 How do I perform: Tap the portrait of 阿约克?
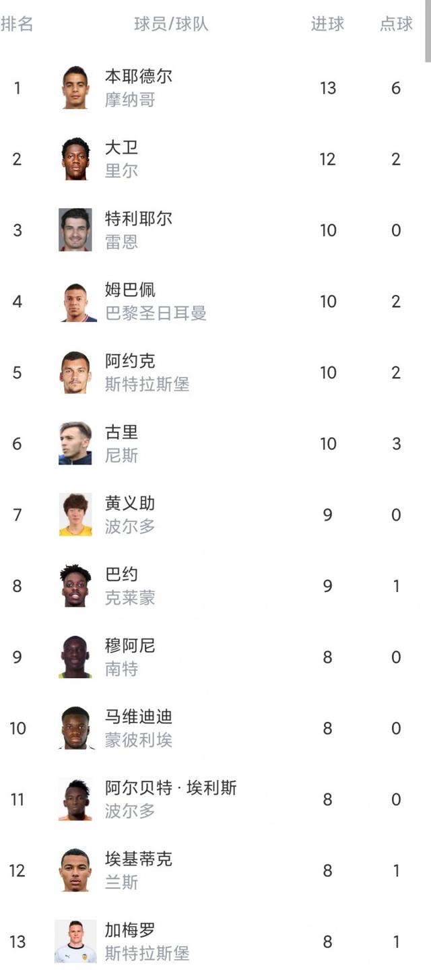[x=75, y=372]
